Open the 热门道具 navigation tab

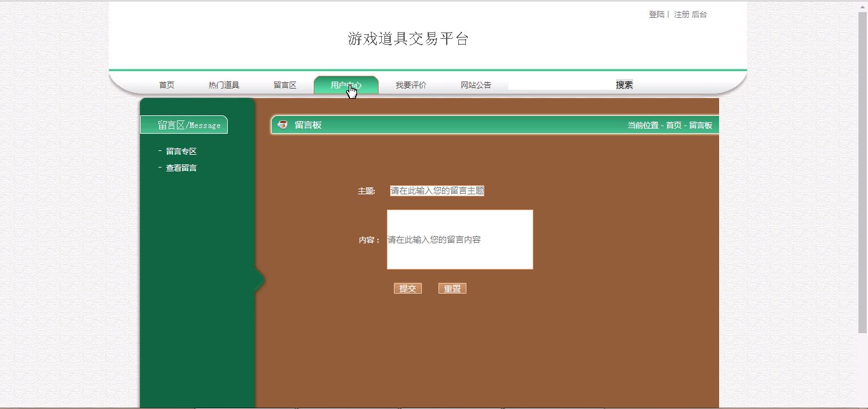coord(224,85)
